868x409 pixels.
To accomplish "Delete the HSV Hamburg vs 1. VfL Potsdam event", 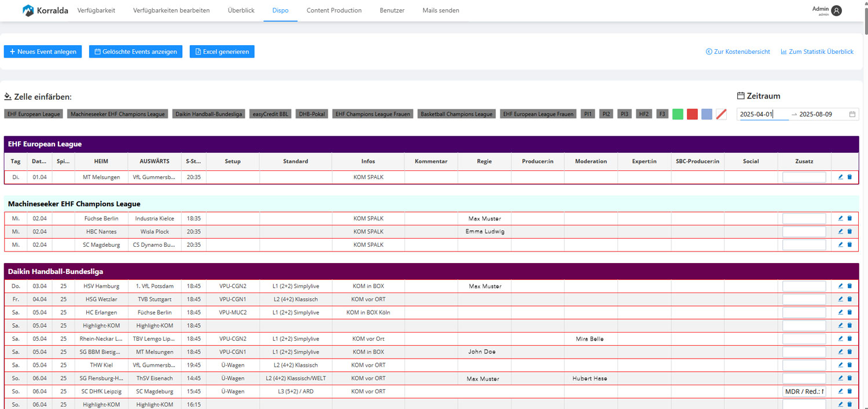I will coord(849,286).
